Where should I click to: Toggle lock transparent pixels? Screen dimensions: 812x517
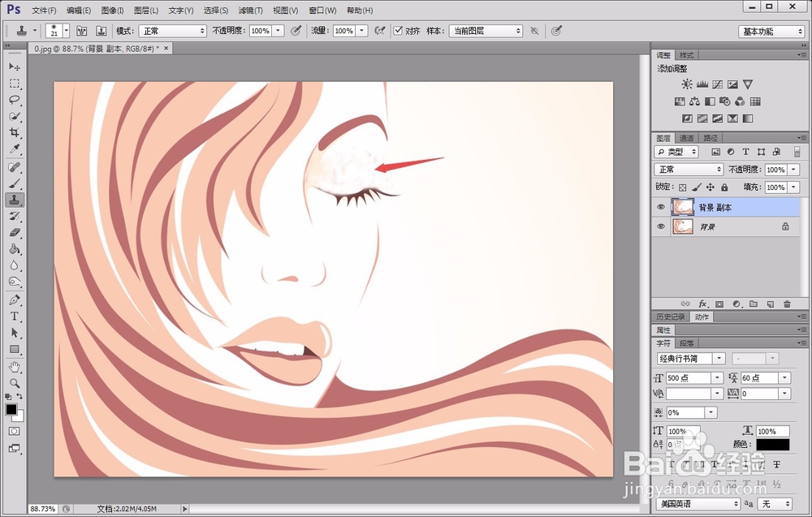[x=683, y=187]
